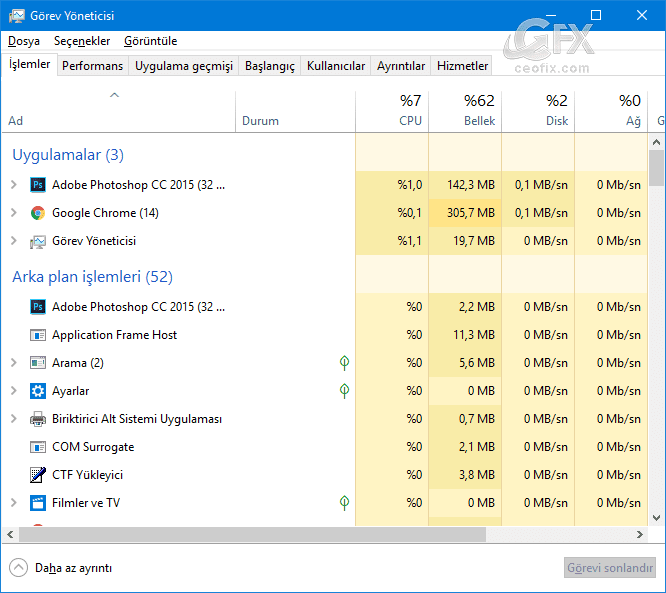This screenshot has width=666, height=593.
Task: Click the Google Chrome icon
Action: [x=38, y=213]
